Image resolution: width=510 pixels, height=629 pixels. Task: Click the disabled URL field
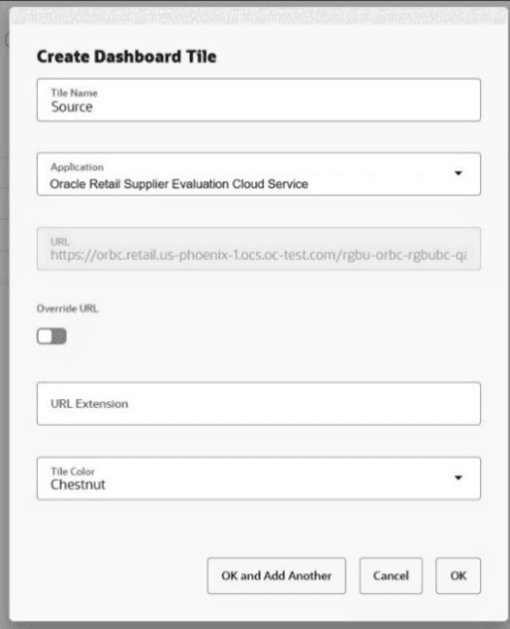pyautogui.click(x=258, y=249)
